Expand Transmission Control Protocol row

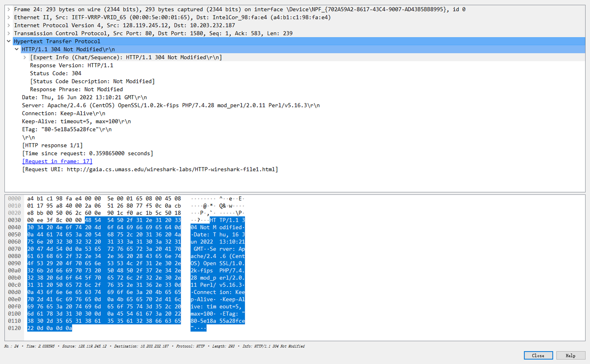click(x=9, y=33)
